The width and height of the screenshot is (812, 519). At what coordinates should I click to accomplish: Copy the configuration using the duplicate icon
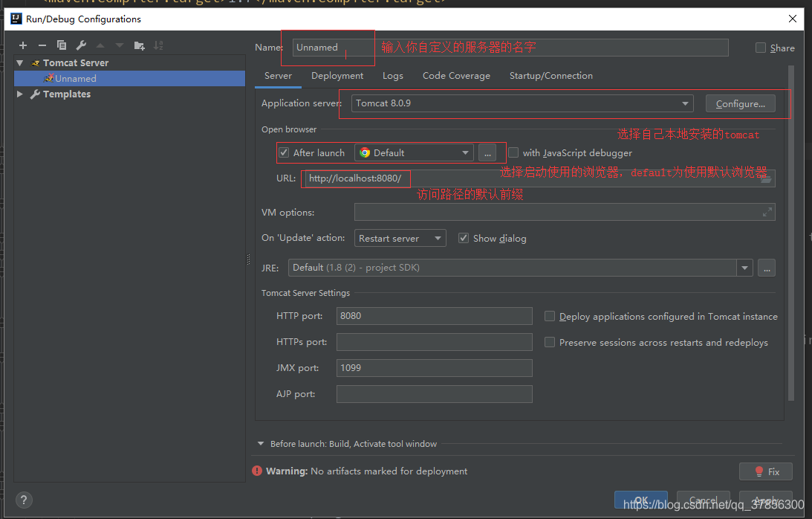pyautogui.click(x=62, y=45)
